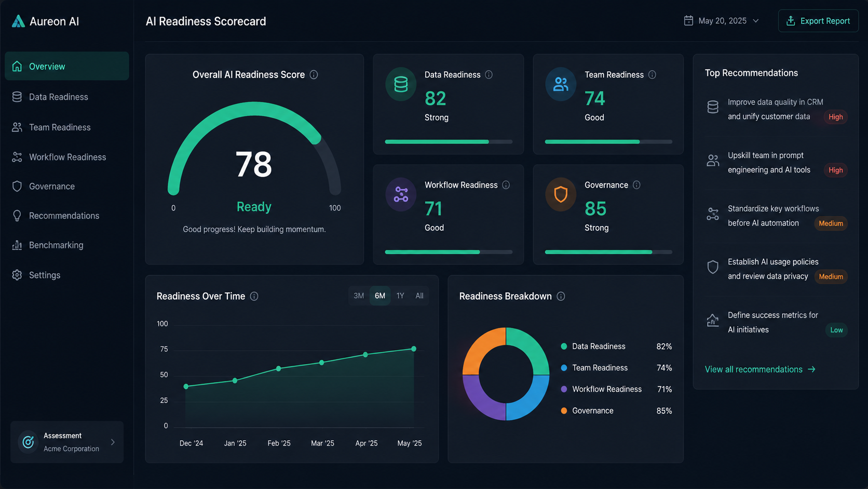The image size is (868, 489).
Task: Click the workflow icon beside Standardize key workflows
Action: coord(713,214)
